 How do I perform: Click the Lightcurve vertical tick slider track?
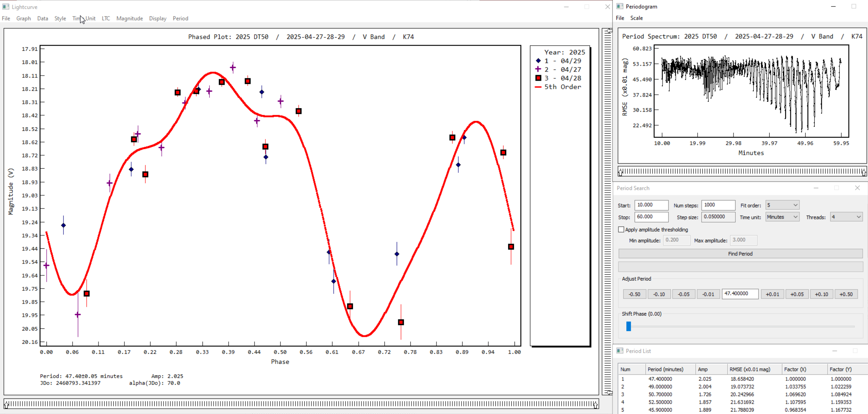click(608, 211)
